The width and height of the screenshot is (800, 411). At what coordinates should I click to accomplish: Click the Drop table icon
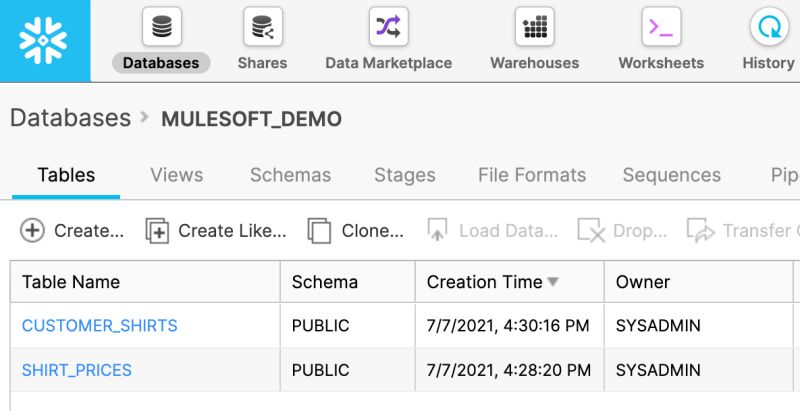(591, 230)
